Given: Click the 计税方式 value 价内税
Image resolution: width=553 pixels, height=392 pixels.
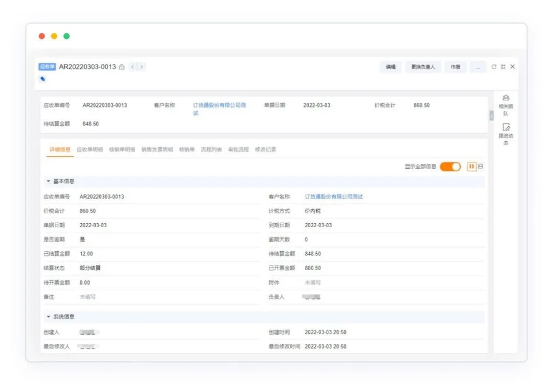Looking at the screenshot, I should tap(313, 211).
